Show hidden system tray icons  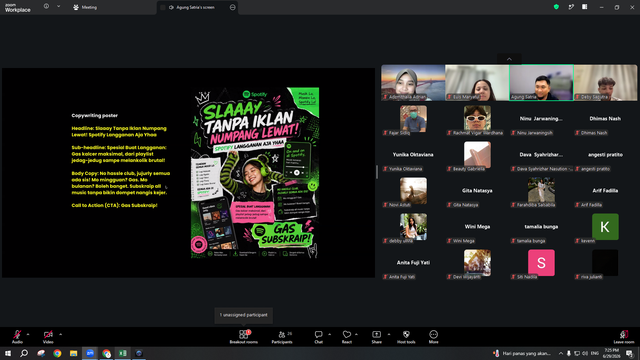(561, 353)
